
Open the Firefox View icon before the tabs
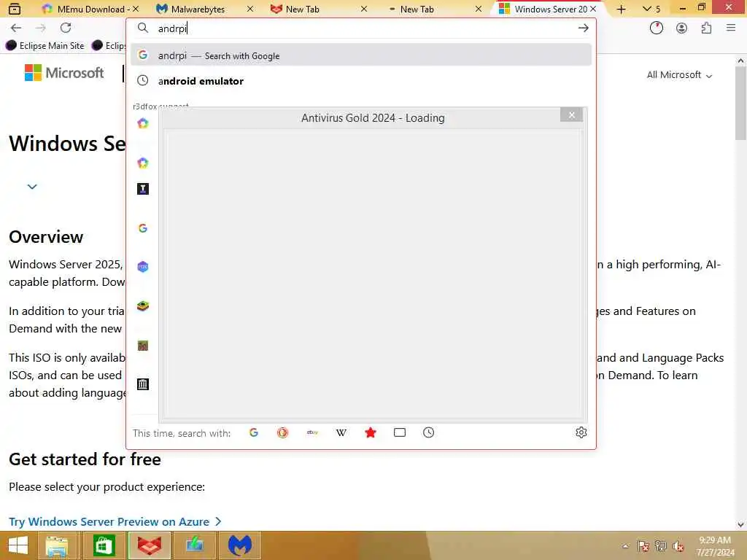point(15,9)
